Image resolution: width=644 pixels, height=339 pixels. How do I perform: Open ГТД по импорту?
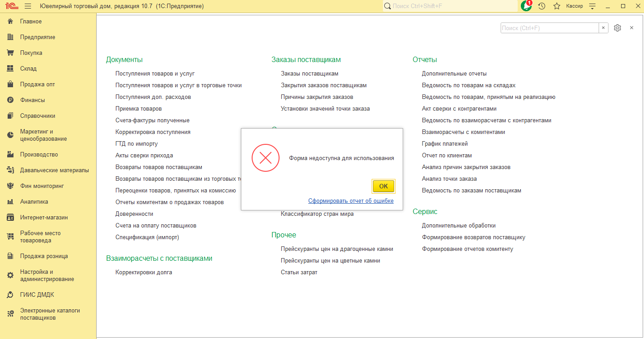pos(137,144)
